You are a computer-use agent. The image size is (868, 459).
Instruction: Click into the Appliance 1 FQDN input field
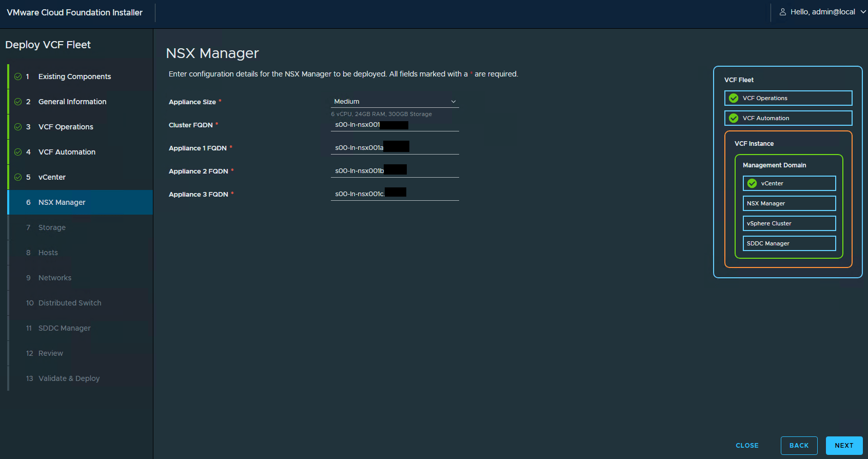click(x=395, y=148)
